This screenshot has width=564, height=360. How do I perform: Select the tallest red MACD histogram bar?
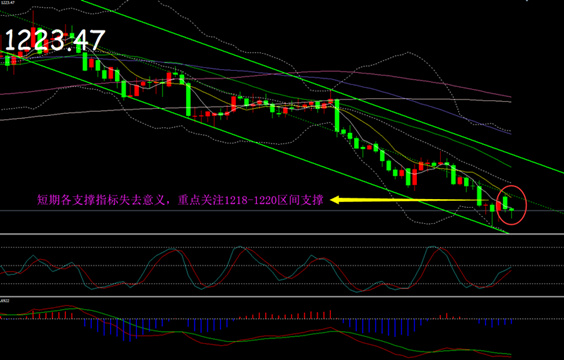(331, 314)
